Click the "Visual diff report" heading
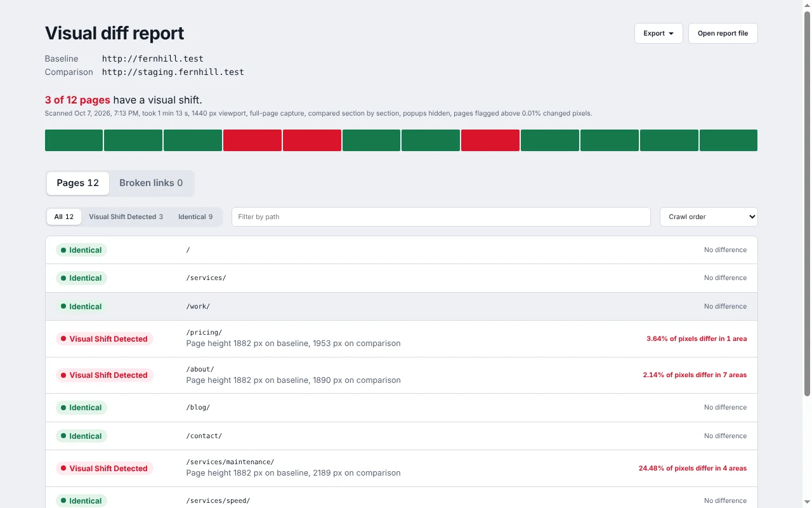Viewport: 812px width, 508px height. coord(114,33)
